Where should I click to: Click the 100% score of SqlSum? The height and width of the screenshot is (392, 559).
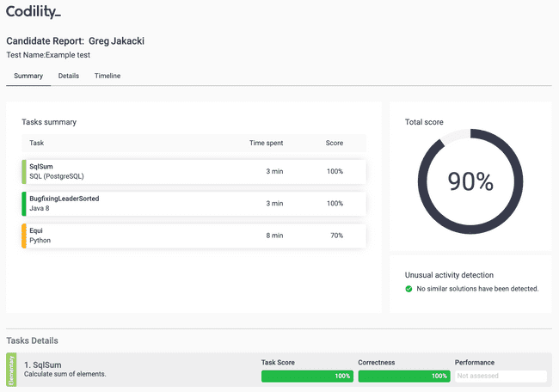tap(335, 171)
